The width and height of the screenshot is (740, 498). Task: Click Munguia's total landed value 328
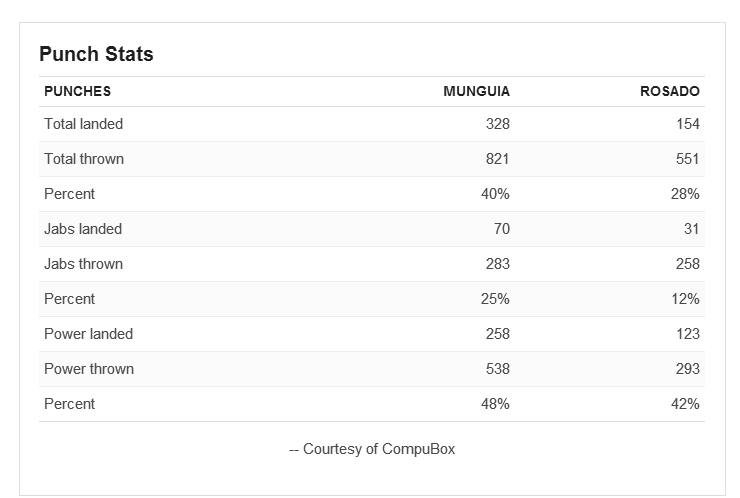(x=498, y=124)
